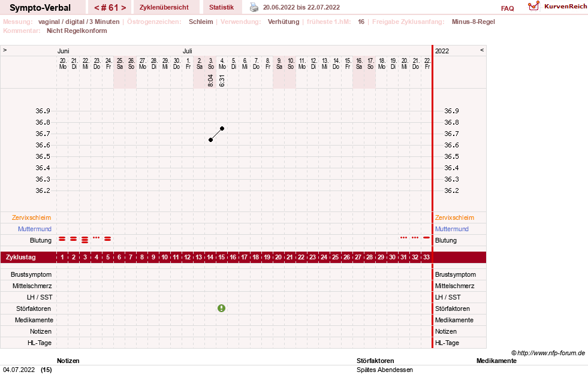
Task: Open the FAQ link
Action: (x=507, y=8)
